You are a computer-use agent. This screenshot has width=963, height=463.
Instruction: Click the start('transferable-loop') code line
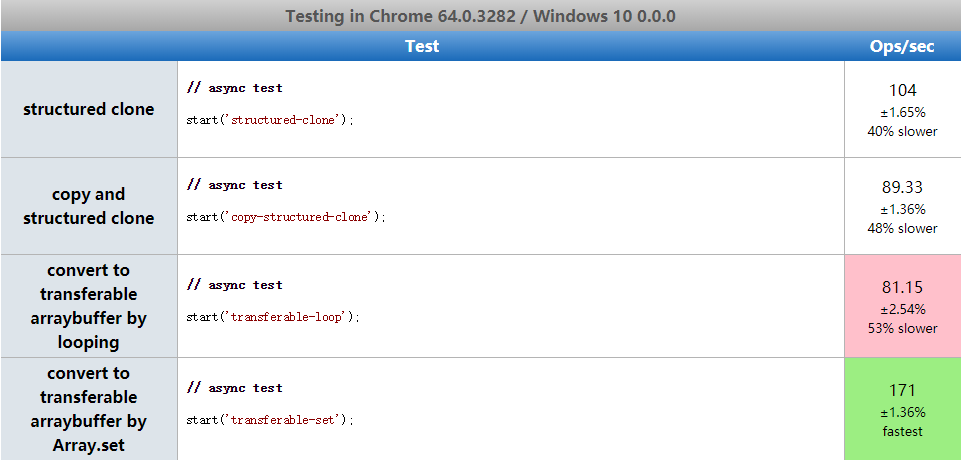pyautogui.click(x=272, y=317)
